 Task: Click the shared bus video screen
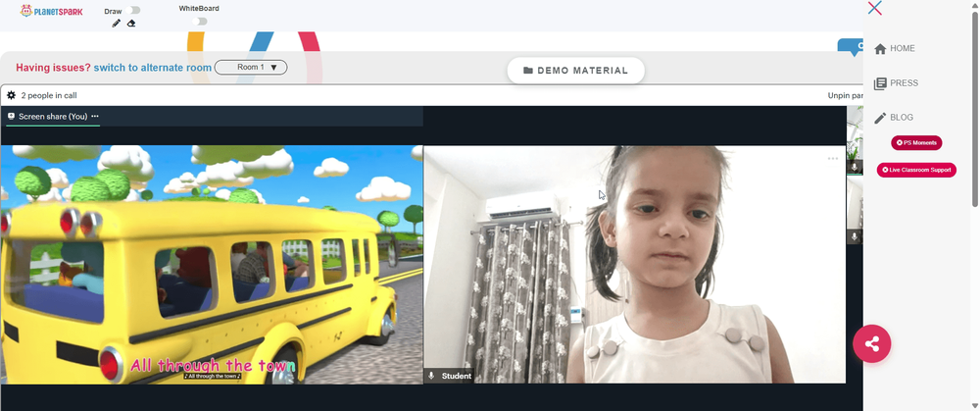pyautogui.click(x=212, y=264)
